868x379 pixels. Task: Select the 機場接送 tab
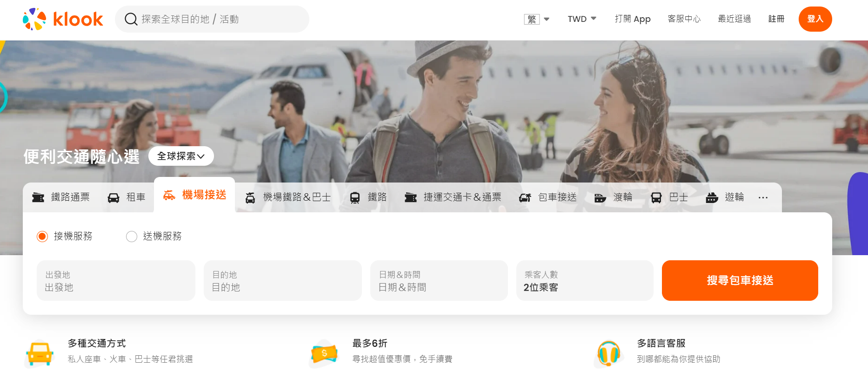pos(194,195)
